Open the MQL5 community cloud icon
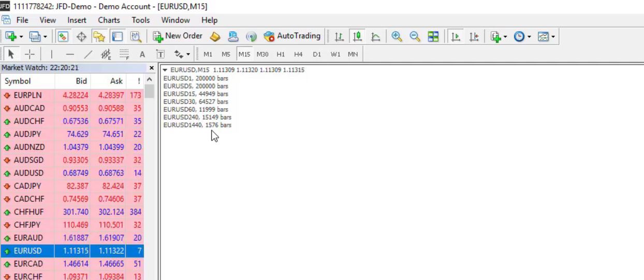This screenshot has height=280, width=644. tap(233, 36)
